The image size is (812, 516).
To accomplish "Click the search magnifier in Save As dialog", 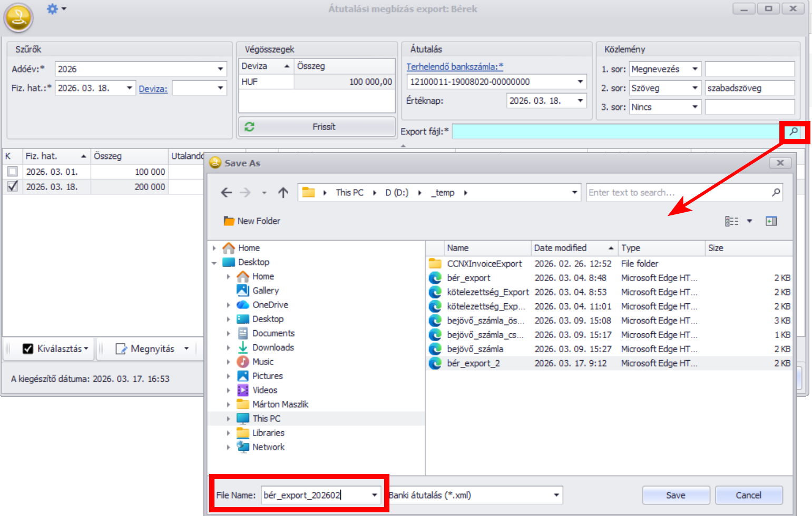I will [x=776, y=193].
